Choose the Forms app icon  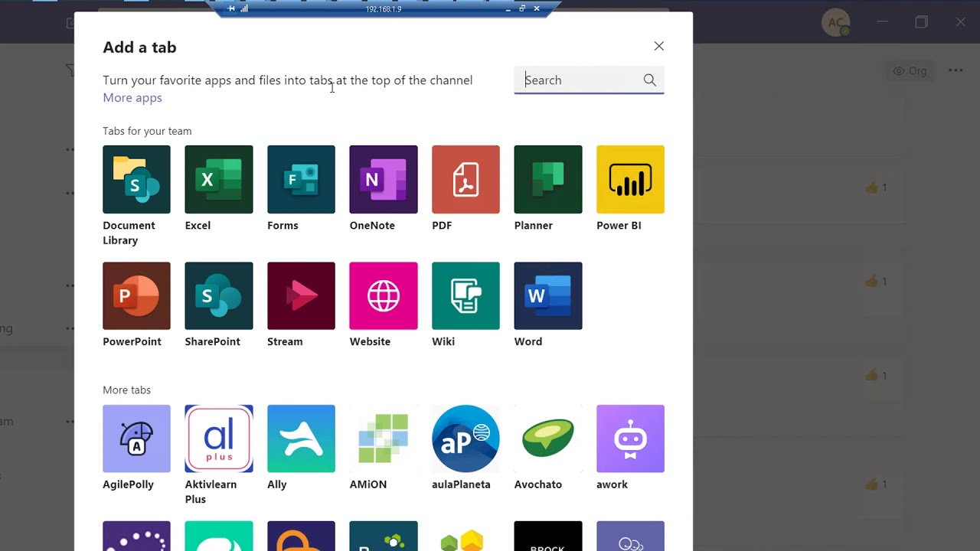pos(301,179)
